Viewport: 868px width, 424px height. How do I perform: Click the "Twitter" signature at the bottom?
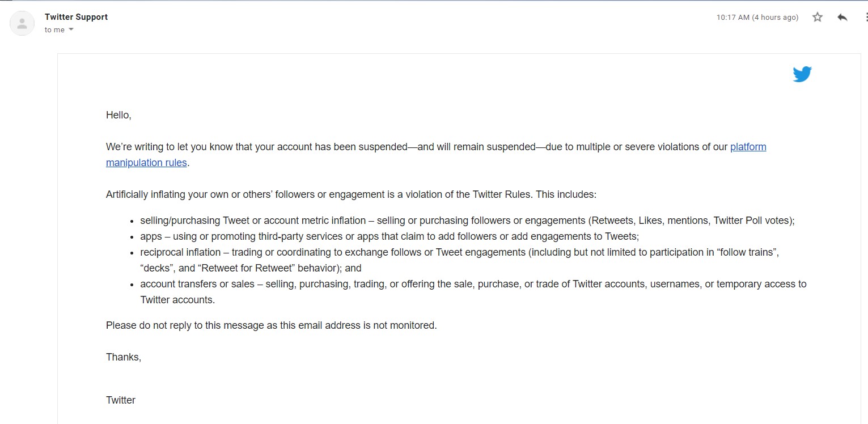click(x=121, y=400)
